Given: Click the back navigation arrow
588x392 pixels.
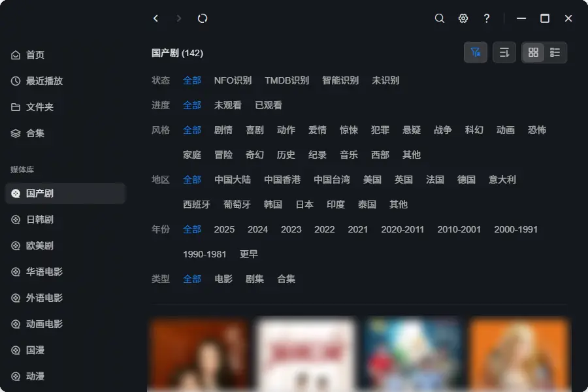Looking at the screenshot, I should 155,18.
